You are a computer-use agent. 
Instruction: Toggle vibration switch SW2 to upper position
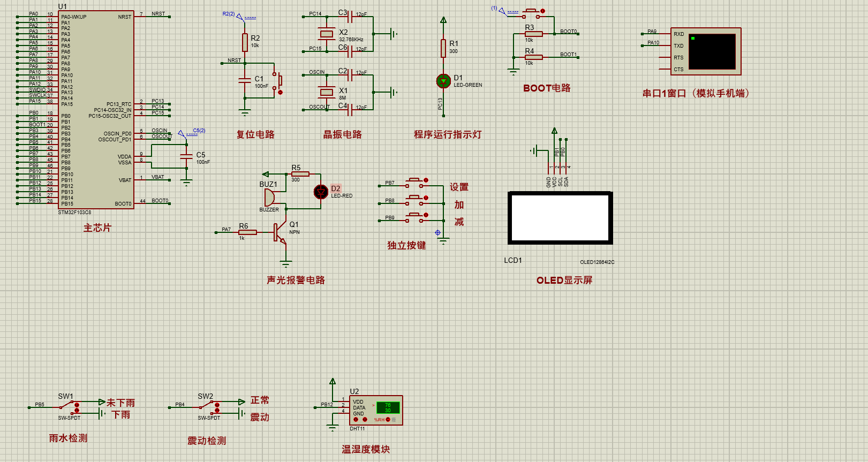[x=216, y=405]
